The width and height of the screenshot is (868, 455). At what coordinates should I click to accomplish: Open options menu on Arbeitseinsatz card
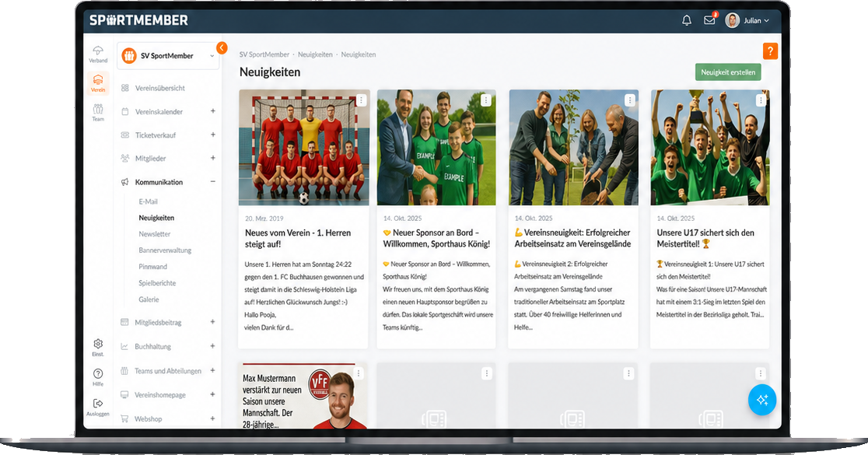629,100
